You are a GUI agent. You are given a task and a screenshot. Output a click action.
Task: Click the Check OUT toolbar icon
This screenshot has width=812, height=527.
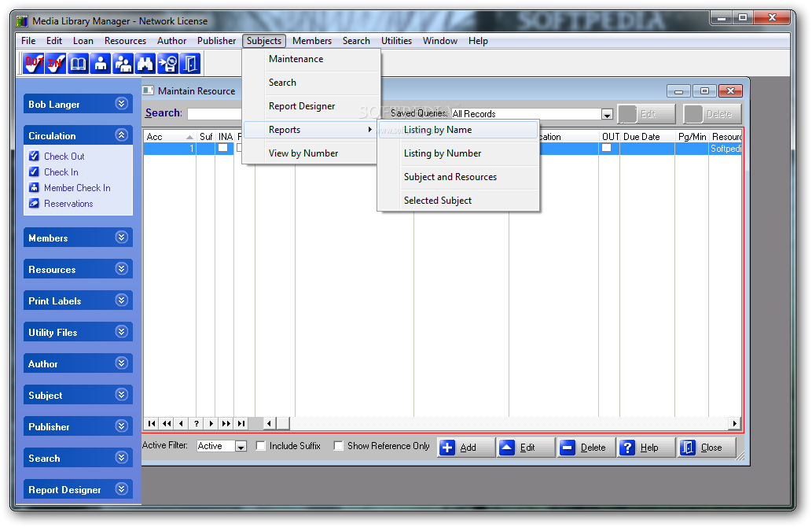(x=34, y=64)
